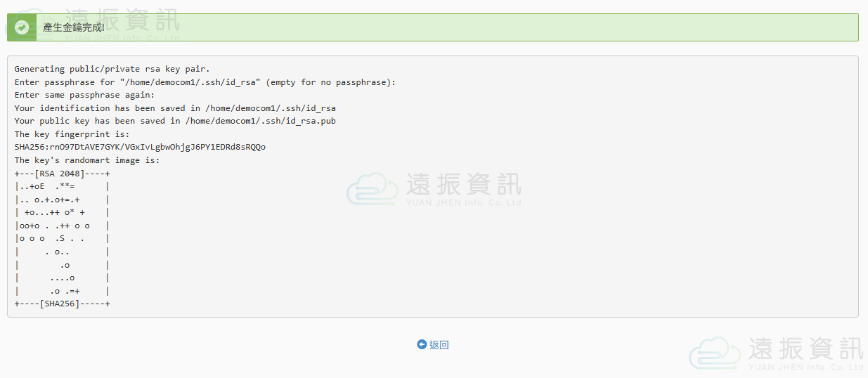Click the randomart row containing ".S . ."

[x=62, y=238]
